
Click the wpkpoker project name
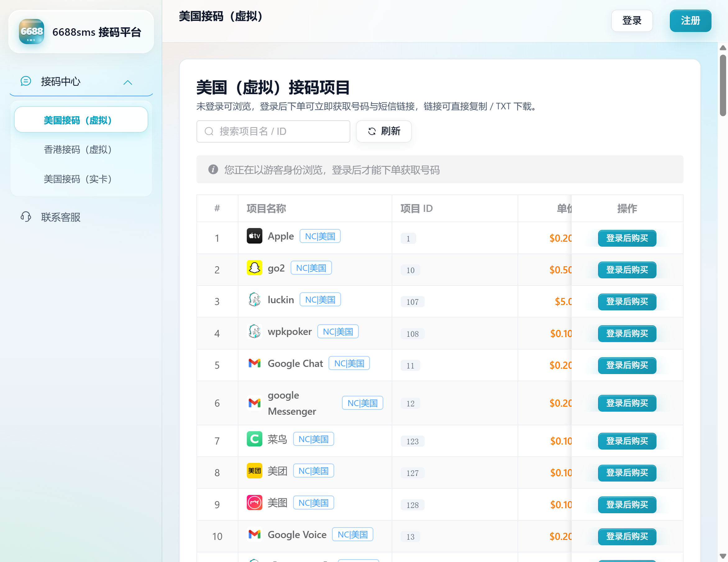(290, 331)
